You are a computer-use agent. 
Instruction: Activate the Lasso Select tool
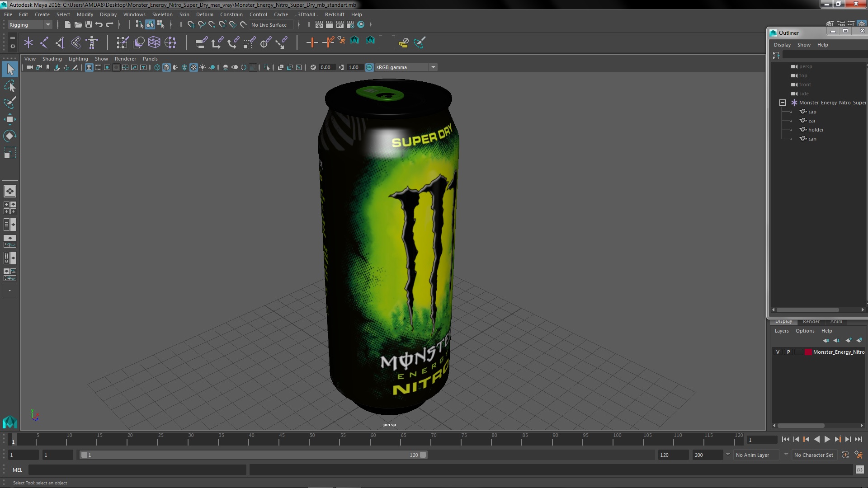click(x=10, y=86)
